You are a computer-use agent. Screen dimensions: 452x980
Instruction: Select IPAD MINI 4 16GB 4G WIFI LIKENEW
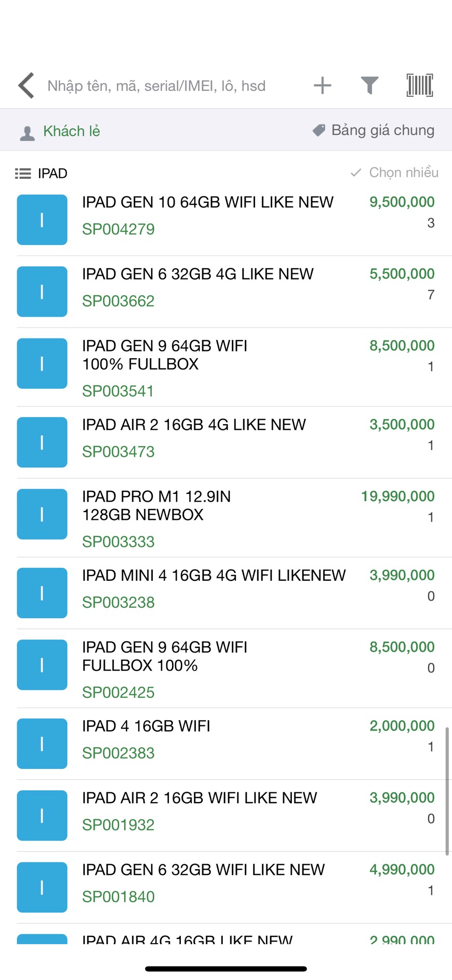[x=214, y=575]
